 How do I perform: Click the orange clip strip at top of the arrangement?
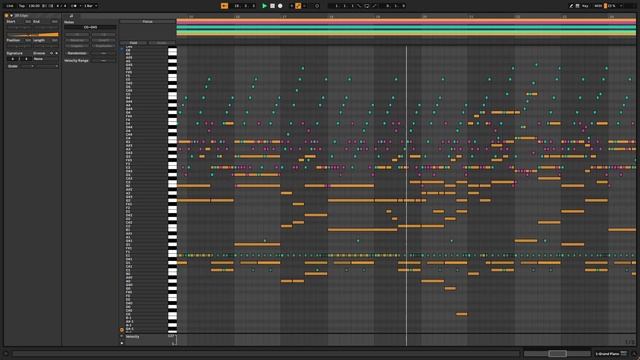pos(406,21)
